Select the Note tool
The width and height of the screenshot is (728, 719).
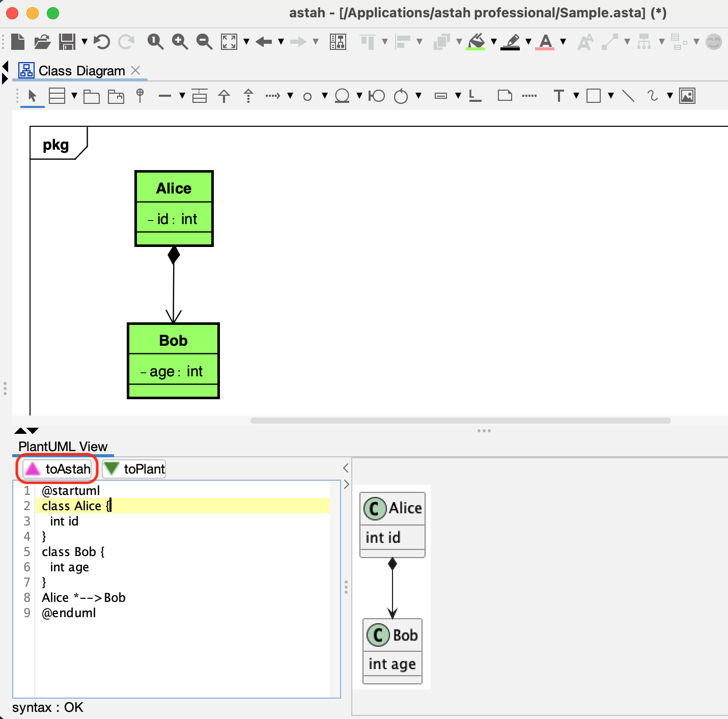[505, 95]
